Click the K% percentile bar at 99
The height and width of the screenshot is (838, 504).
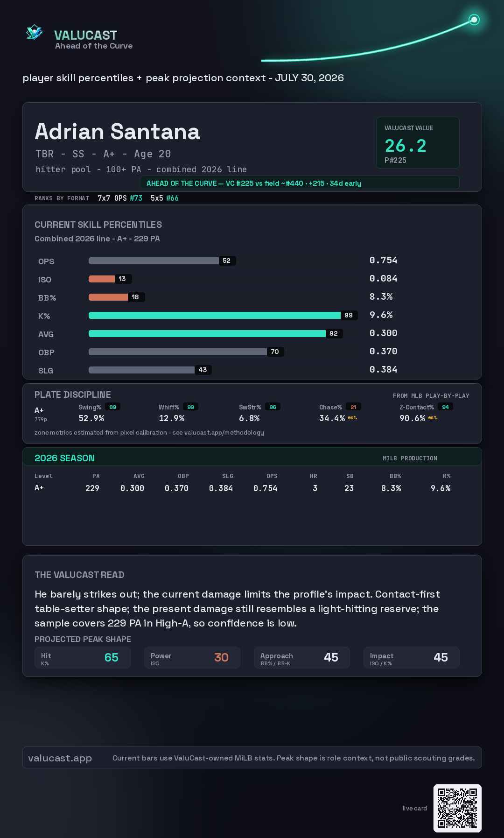(223, 315)
